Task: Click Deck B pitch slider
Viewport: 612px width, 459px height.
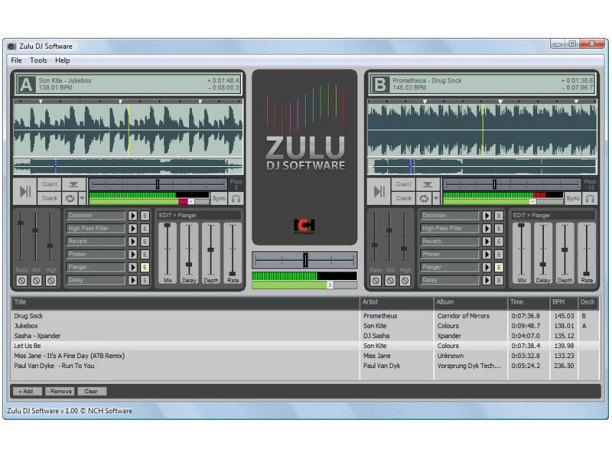Action: [x=512, y=184]
